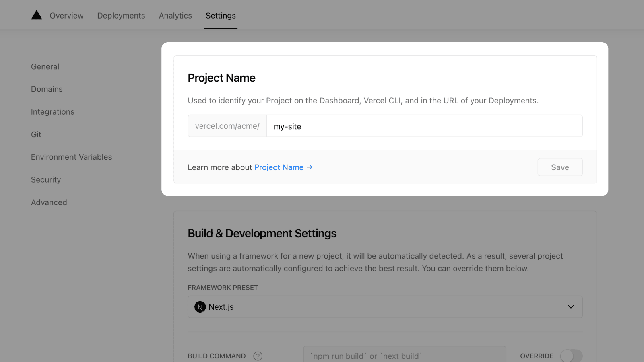644x362 pixels.
Task: Navigate to Domains settings
Action: [x=47, y=89]
